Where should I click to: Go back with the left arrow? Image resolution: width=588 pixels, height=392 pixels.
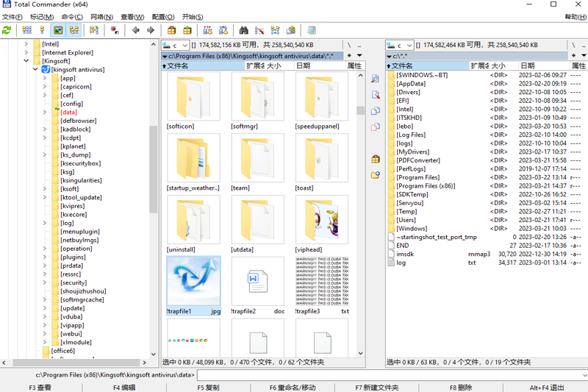(x=135, y=30)
